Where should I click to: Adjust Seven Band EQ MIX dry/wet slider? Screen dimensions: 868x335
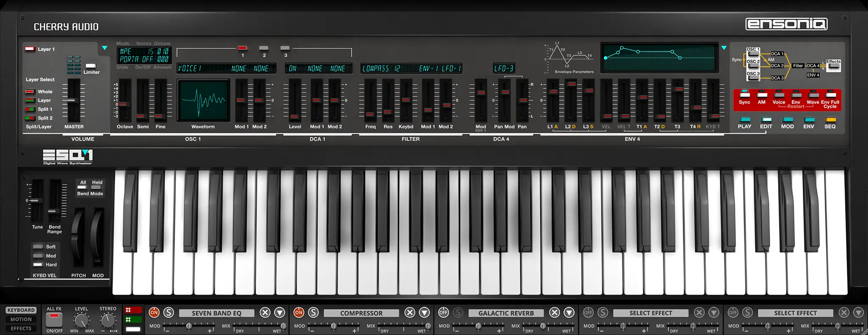tap(259, 326)
